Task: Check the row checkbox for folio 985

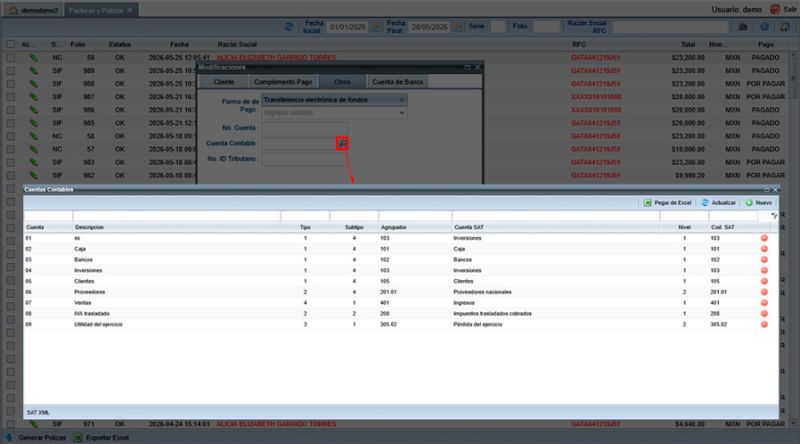Action: tap(11, 123)
